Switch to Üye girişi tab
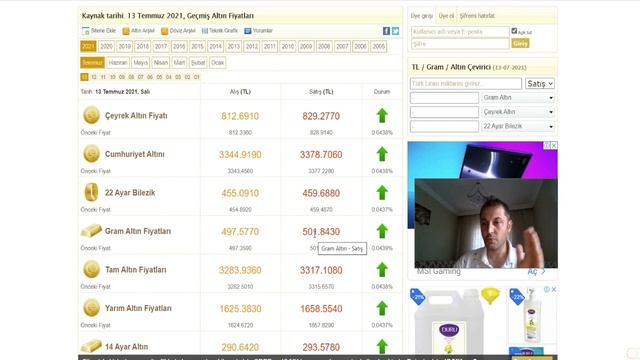640x360 pixels. pyautogui.click(x=422, y=16)
